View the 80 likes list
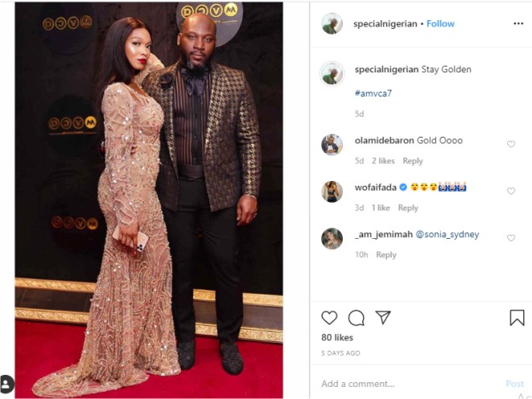532x399 pixels. point(337,337)
